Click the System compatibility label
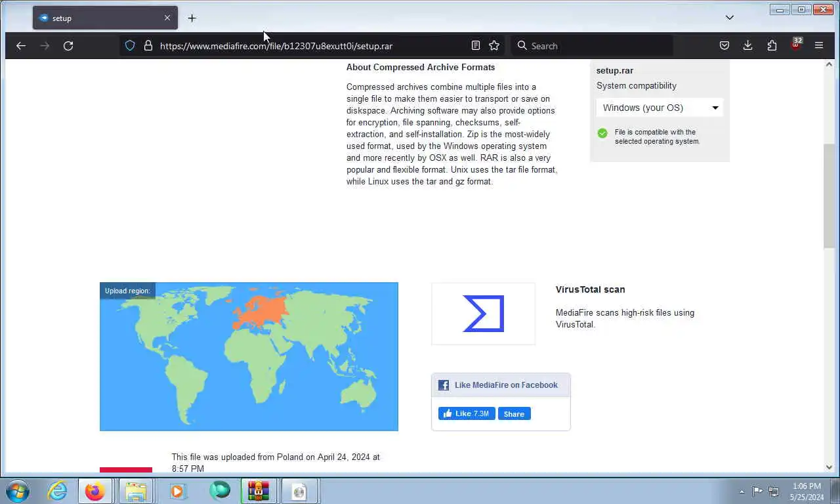This screenshot has width=840, height=504. pyautogui.click(x=637, y=86)
